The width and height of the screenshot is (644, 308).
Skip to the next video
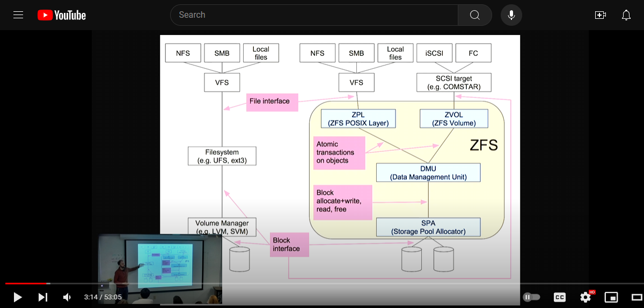point(43,297)
